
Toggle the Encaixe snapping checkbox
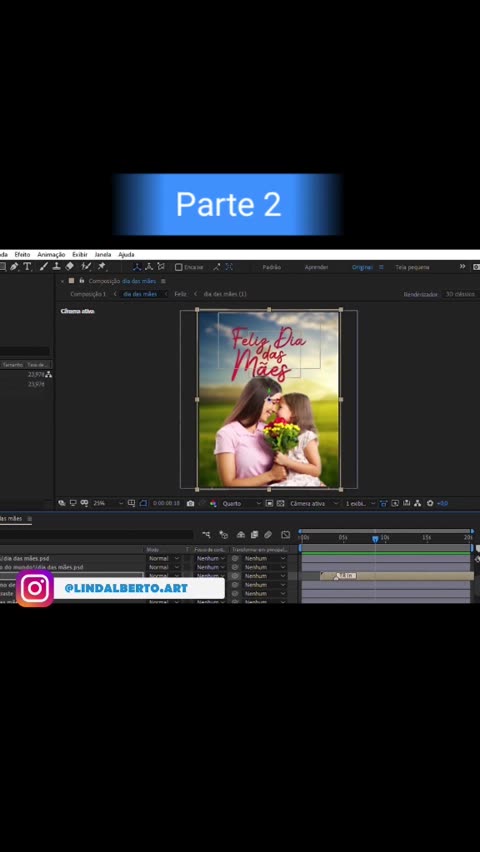point(178,267)
